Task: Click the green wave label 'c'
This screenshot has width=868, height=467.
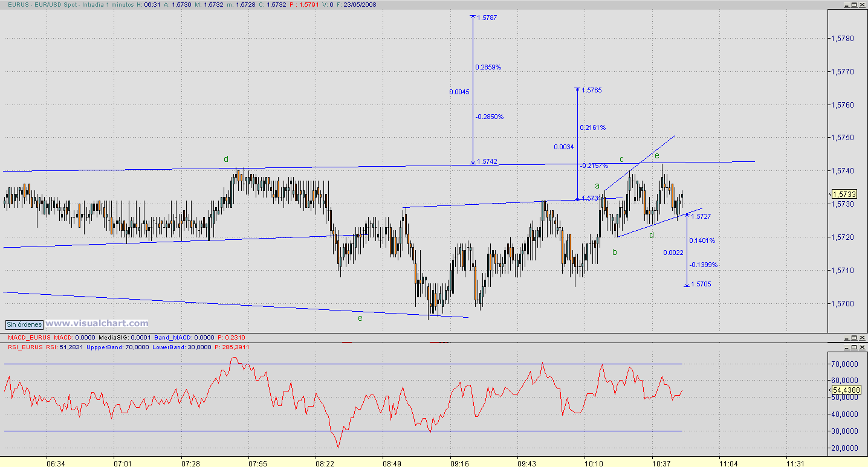Action: click(621, 159)
